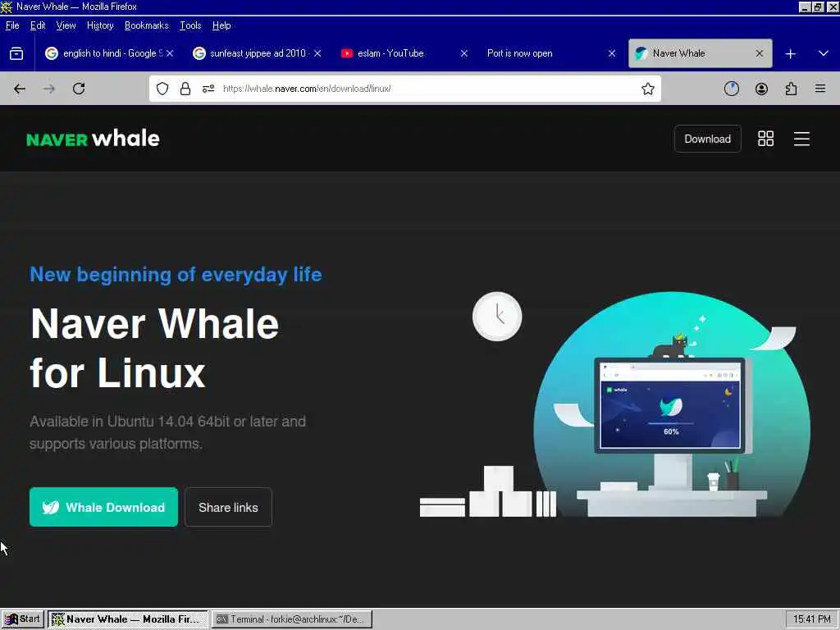Go back to the previous page
Image resolution: width=840 pixels, height=630 pixels.
(x=20, y=89)
